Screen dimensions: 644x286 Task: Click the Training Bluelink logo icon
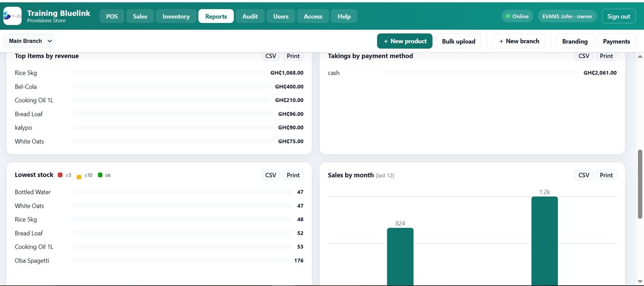pos(12,16)
